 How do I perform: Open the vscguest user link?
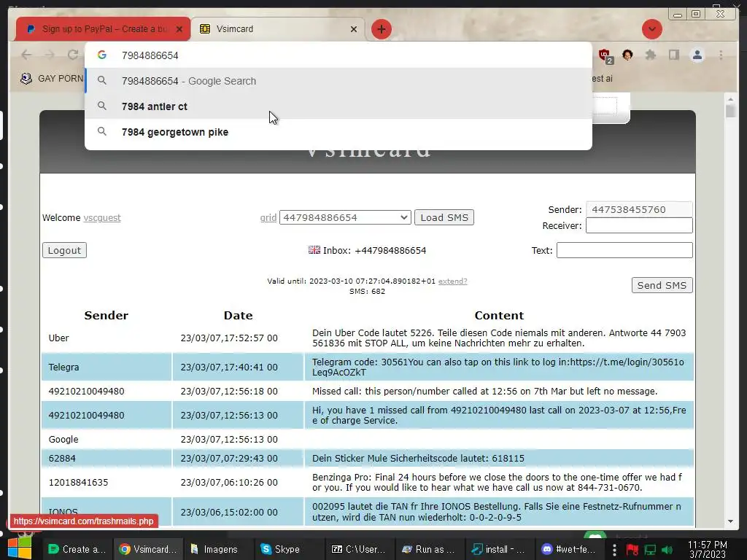coord(102,217)
